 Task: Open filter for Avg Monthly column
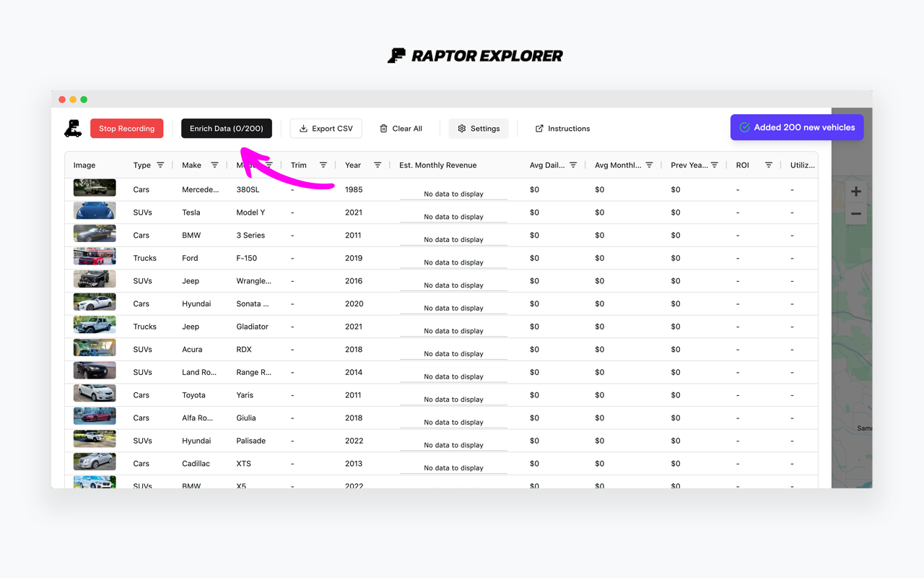649,165
